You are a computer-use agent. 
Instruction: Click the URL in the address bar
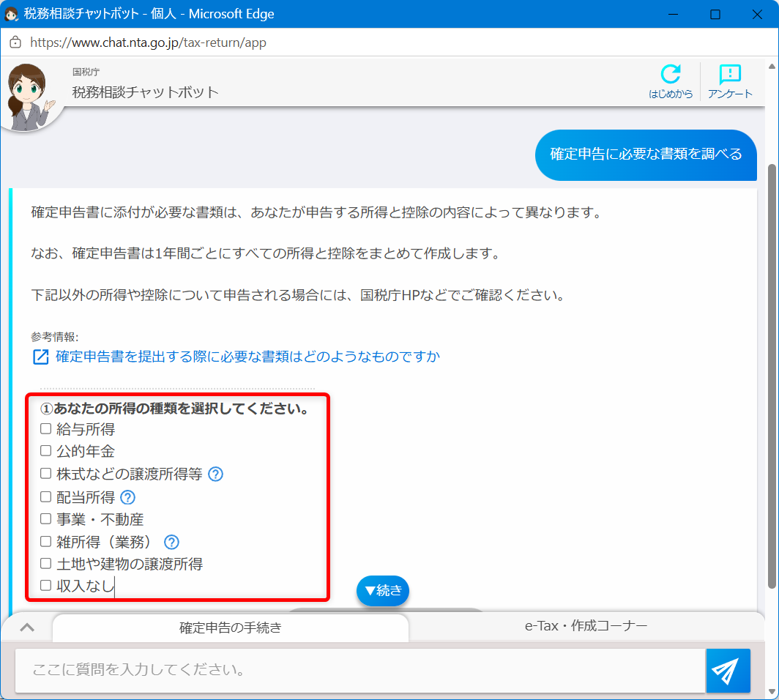[148, 42]
